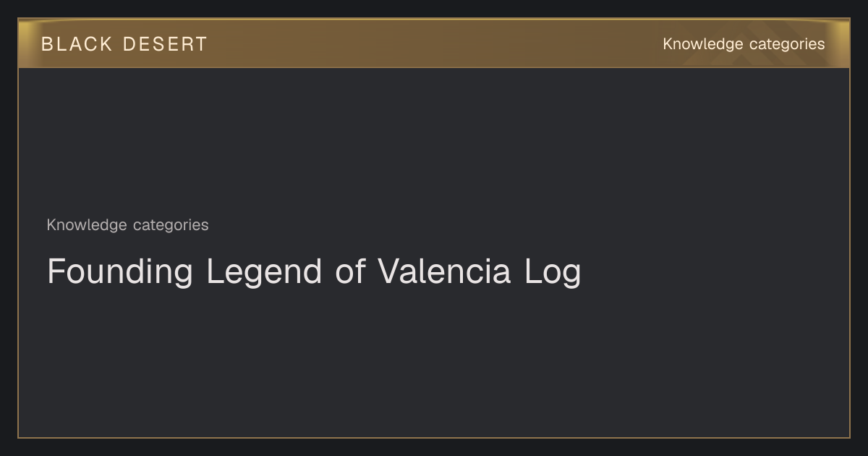Click the word Log ending the title
The width and height of the screenshot is (868, 456).
[x=553, y=273]
